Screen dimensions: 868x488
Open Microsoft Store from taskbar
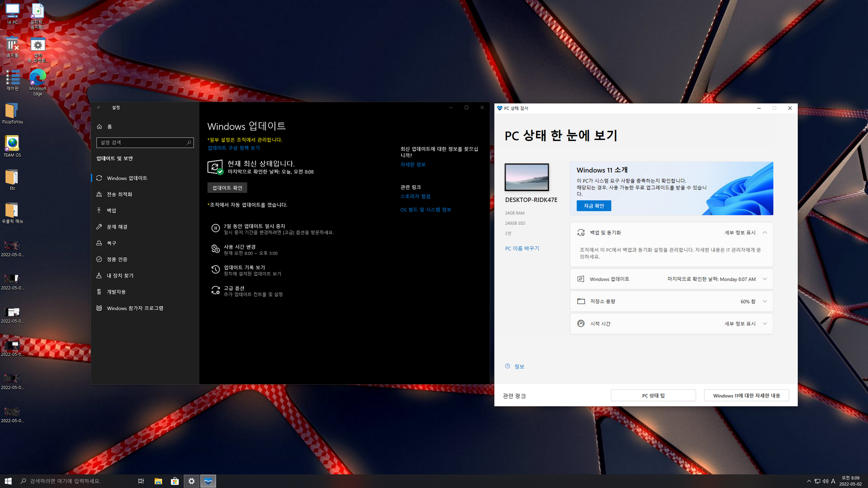point(175,481)
